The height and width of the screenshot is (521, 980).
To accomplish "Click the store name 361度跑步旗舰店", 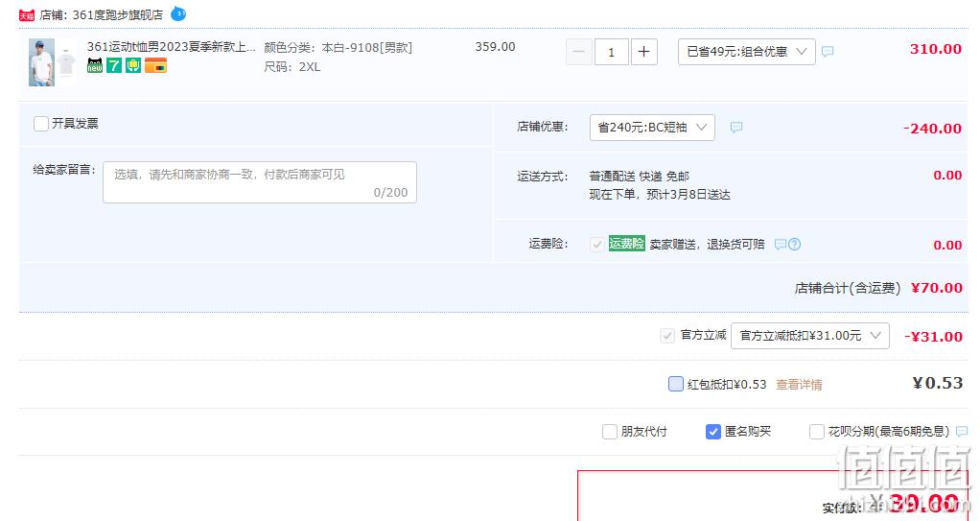I will pyautogui.click(x=118, y=15).
